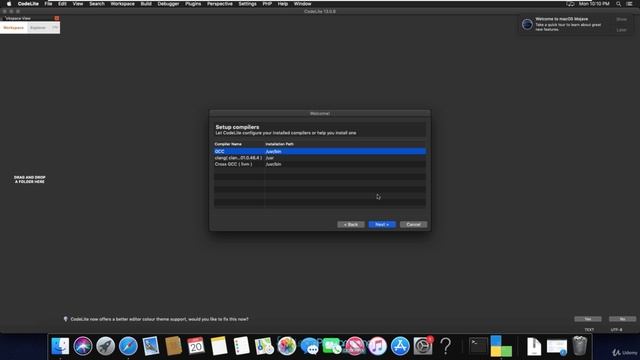Open Reminders from the dock
The image size is (640, 360).
click(242, 346)
